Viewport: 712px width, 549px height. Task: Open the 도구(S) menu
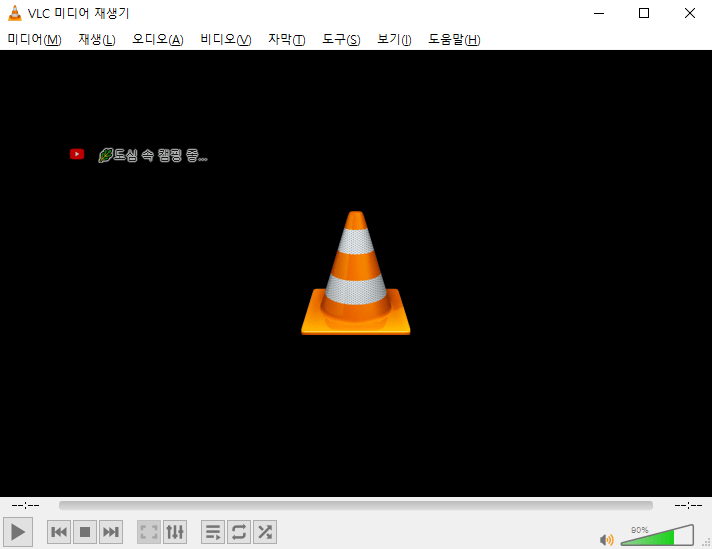click(x=341, y=40)
